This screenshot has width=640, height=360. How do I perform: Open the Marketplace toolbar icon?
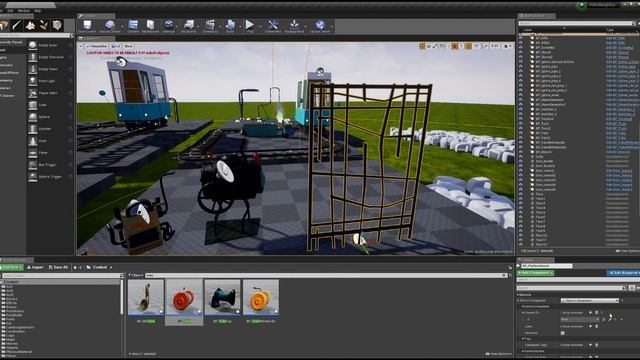point(150,25)
